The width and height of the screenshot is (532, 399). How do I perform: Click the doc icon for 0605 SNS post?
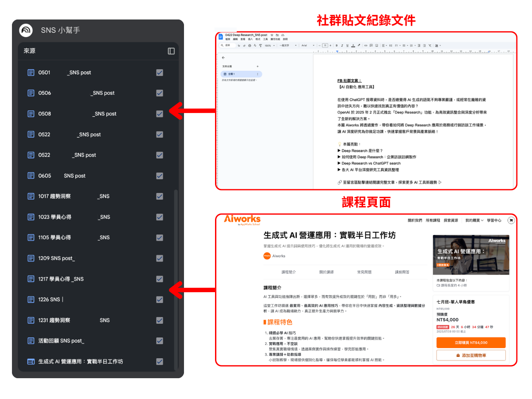click(31, 176)
